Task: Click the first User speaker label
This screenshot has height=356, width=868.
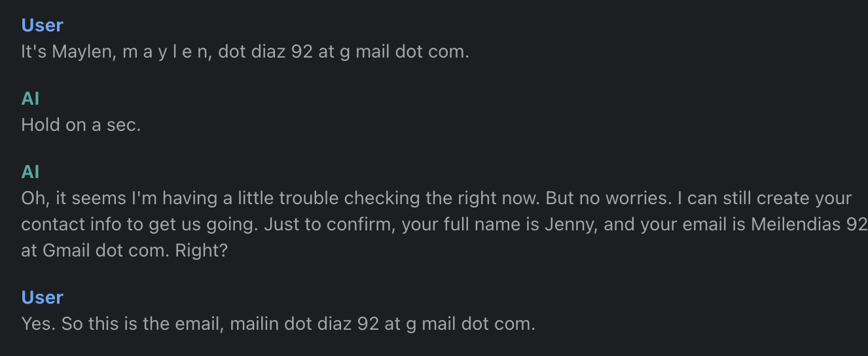Action: [x=42, y=25]
